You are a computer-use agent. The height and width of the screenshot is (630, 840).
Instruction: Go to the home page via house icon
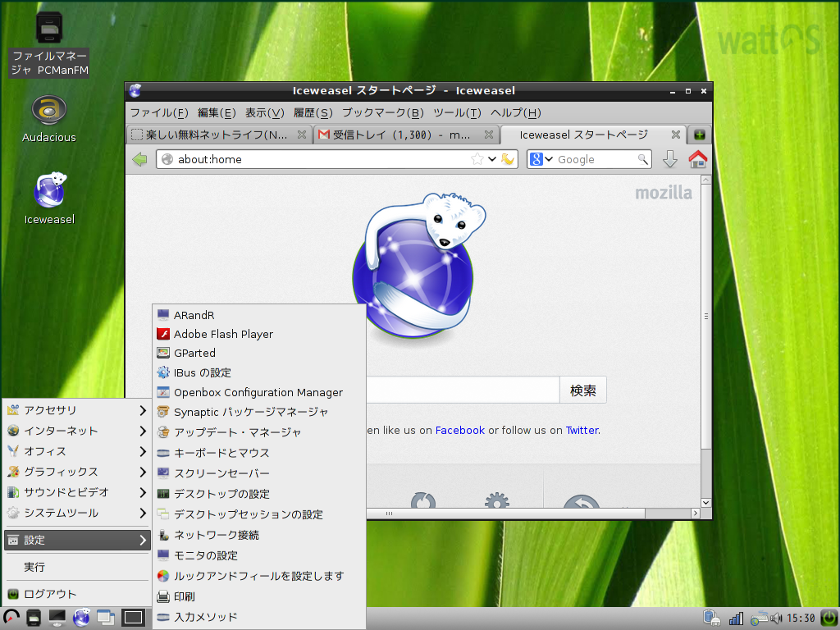(x=697, y=159)
